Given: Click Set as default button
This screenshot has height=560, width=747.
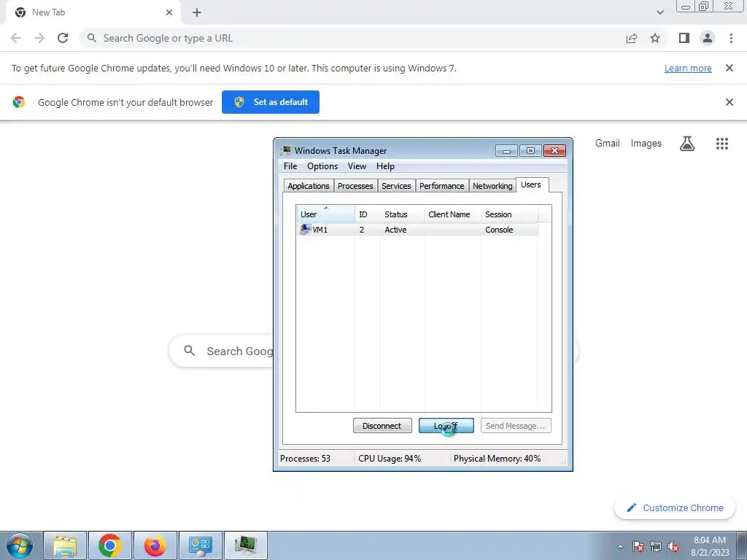Looking at the screenshot, I should (x=271, y=102).
